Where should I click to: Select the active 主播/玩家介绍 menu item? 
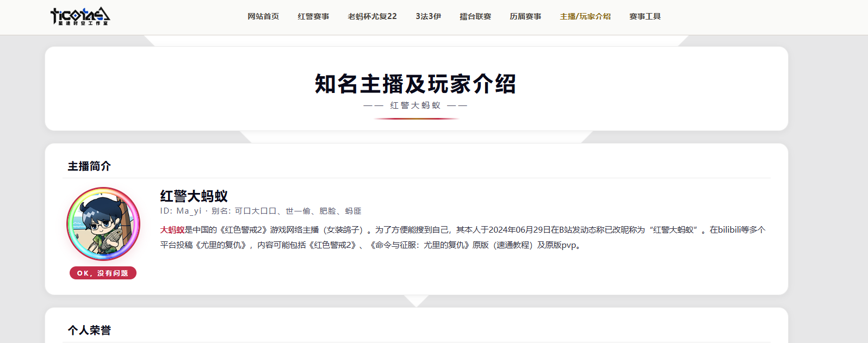pos(585,16)
